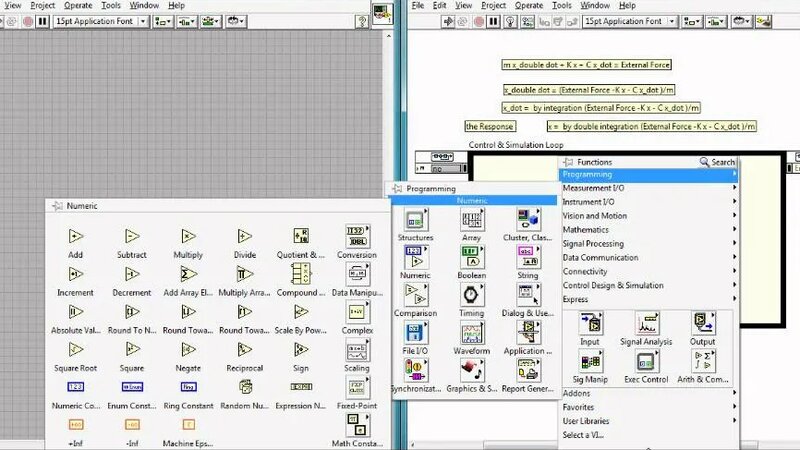
Task: Pick the Multiply function icon
Action: pyautogui.click(x=188, y=236)
